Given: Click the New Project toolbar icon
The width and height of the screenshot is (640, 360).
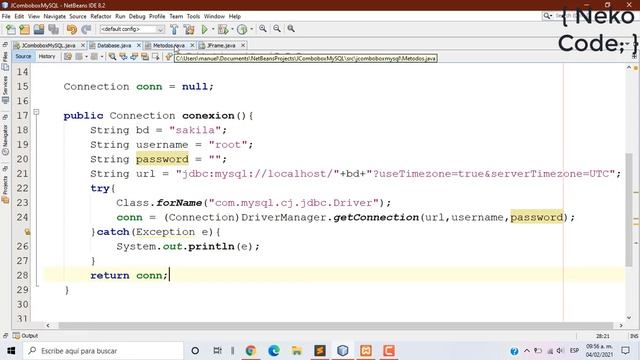Looking at the screenshot, I should coord(25,29).
